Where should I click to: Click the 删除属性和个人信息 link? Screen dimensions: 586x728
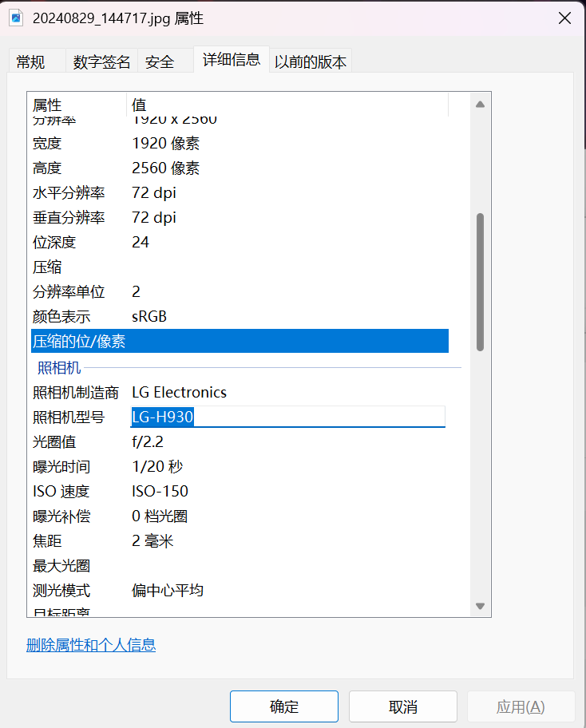pyautogui.click(x=91, y=645)
